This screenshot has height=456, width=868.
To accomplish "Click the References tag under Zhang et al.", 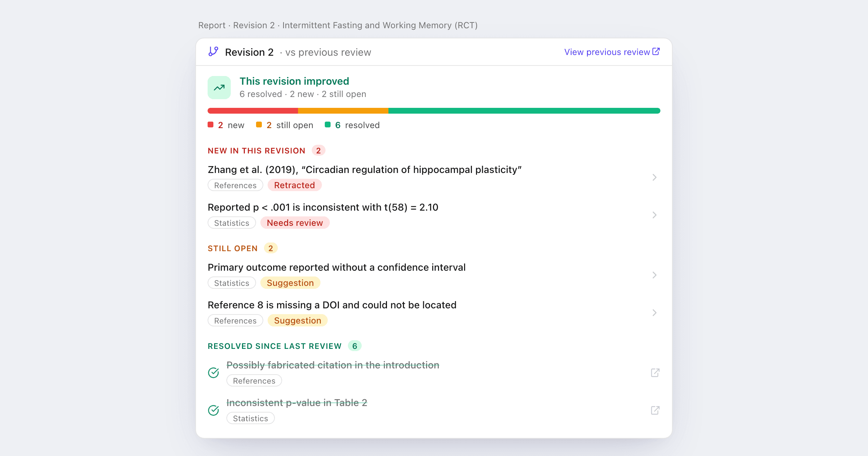I will (235, 185).
